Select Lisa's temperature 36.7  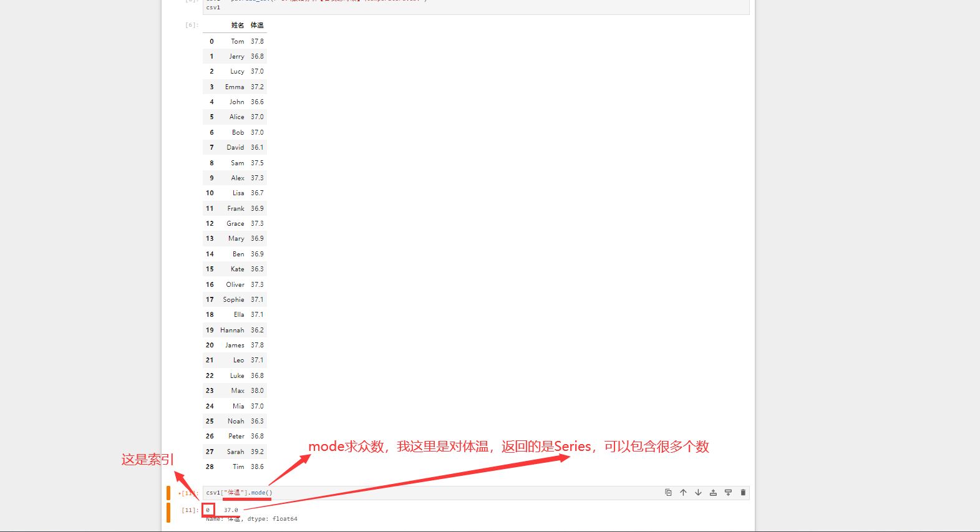tap(257, 193)
